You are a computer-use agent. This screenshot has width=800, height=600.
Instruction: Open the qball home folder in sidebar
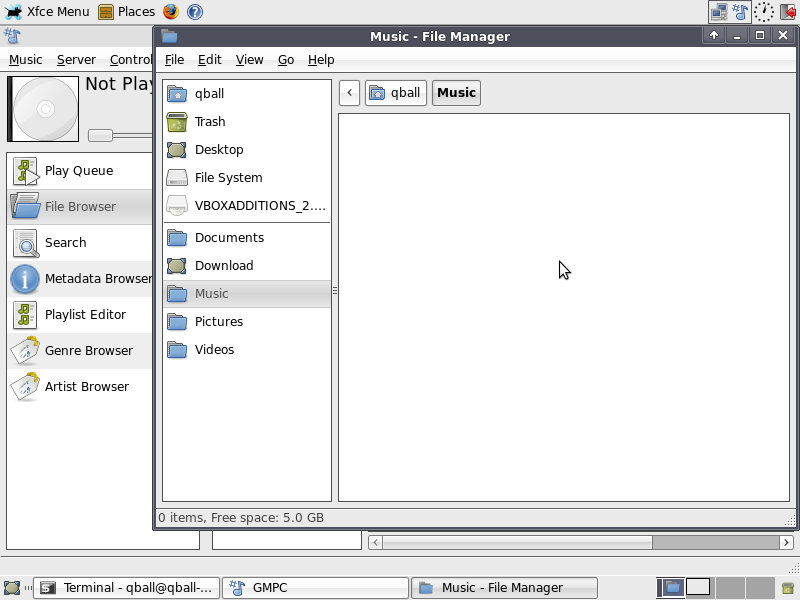247,93
